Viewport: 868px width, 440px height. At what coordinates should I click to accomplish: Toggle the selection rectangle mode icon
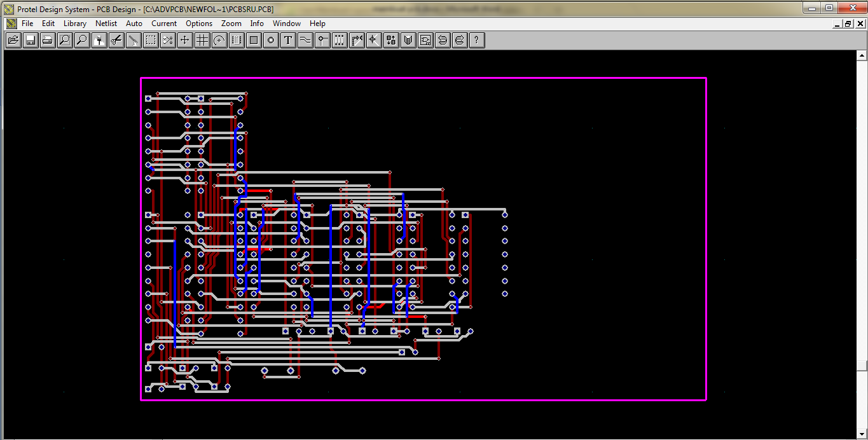(x=150, y=39)
